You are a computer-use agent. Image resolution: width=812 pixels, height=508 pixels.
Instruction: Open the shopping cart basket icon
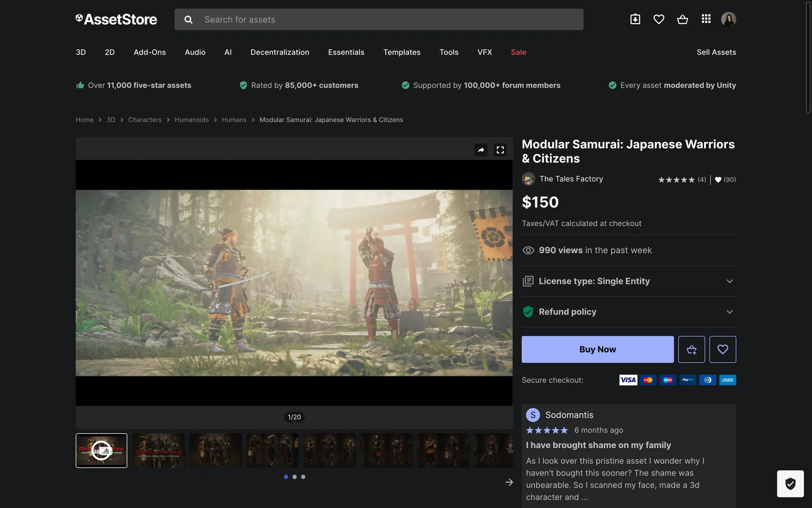[682, 19]
